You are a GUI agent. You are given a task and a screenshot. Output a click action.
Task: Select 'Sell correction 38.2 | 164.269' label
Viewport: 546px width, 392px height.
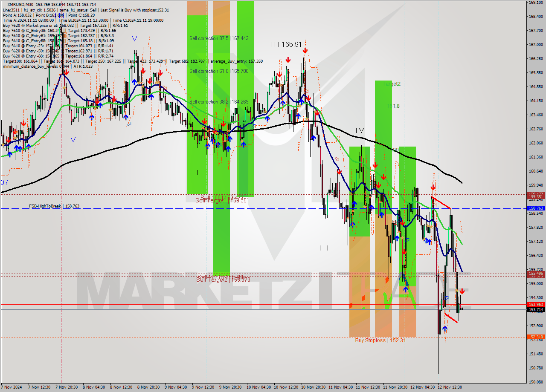(x=219, y=102)
